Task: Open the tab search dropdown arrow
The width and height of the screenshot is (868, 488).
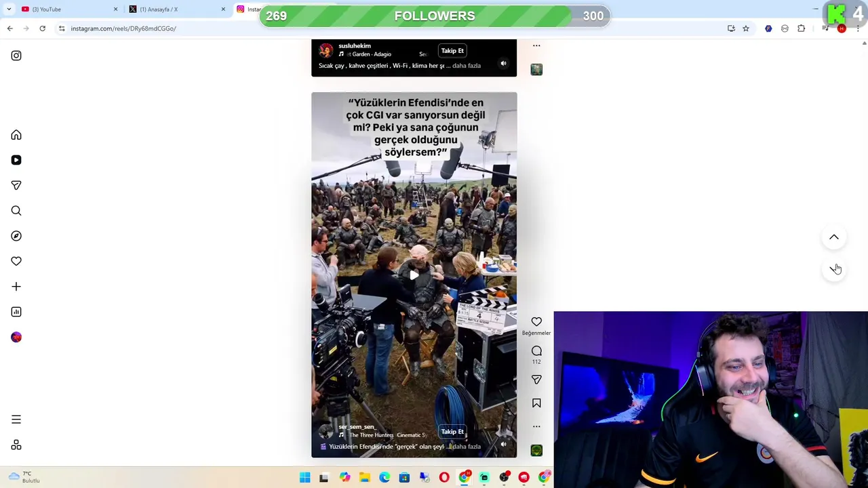Action: [x=9, y=9]
